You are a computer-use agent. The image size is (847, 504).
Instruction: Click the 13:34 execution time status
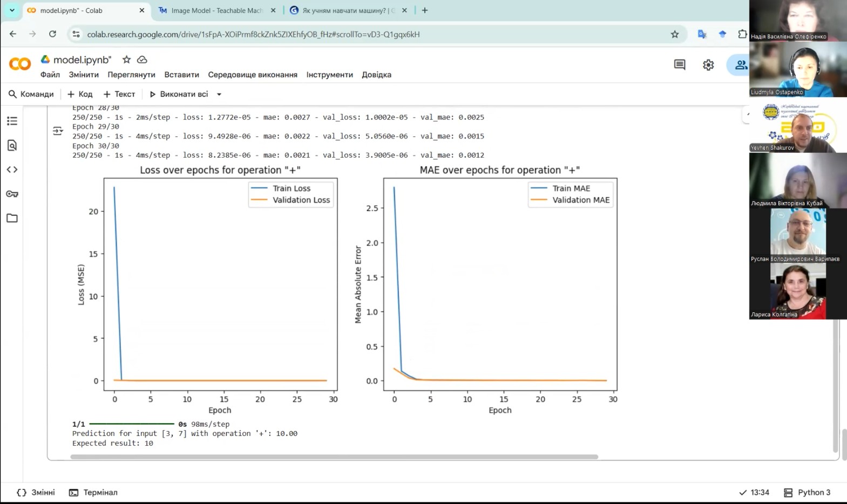(754, 492)
